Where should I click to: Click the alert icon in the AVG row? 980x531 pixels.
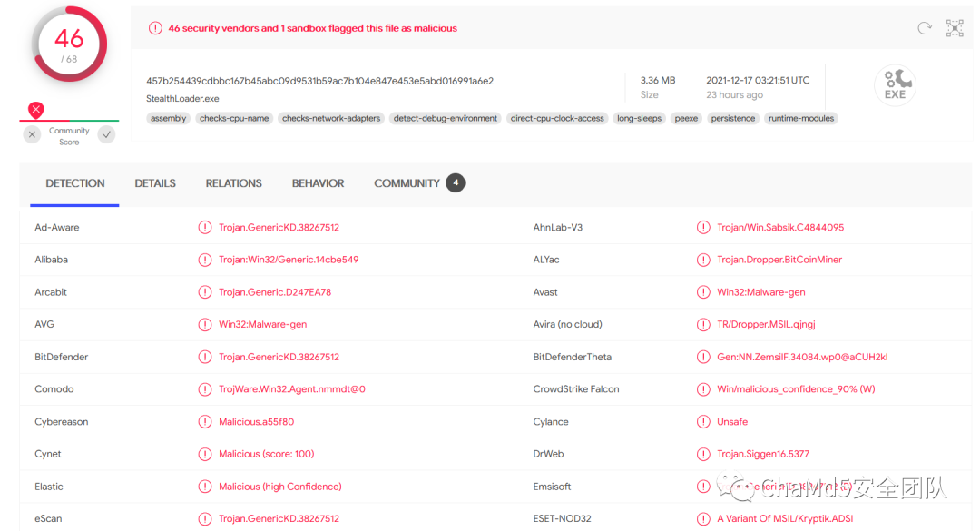tap(205, 325)
